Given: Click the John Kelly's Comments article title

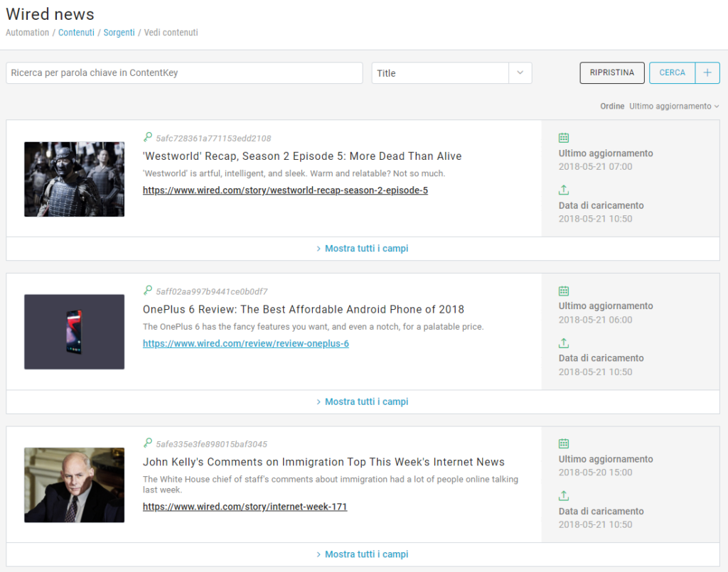Looking at the screenshot, I should (323, 462).
